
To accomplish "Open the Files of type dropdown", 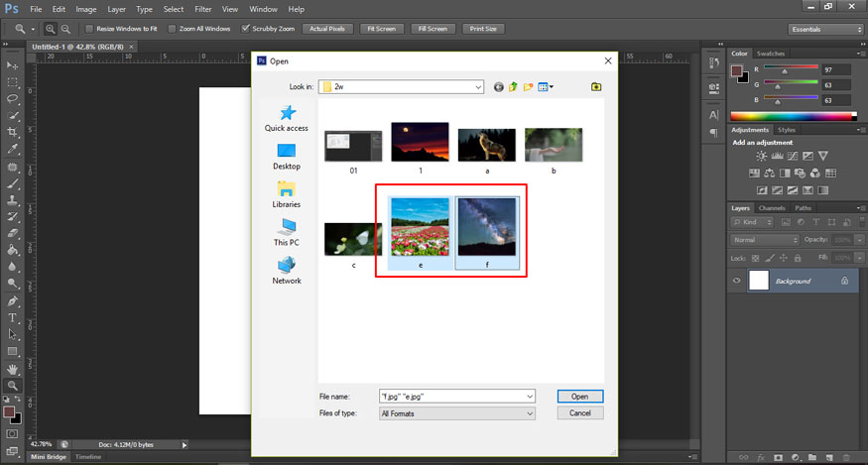I will tap(530, 412).
